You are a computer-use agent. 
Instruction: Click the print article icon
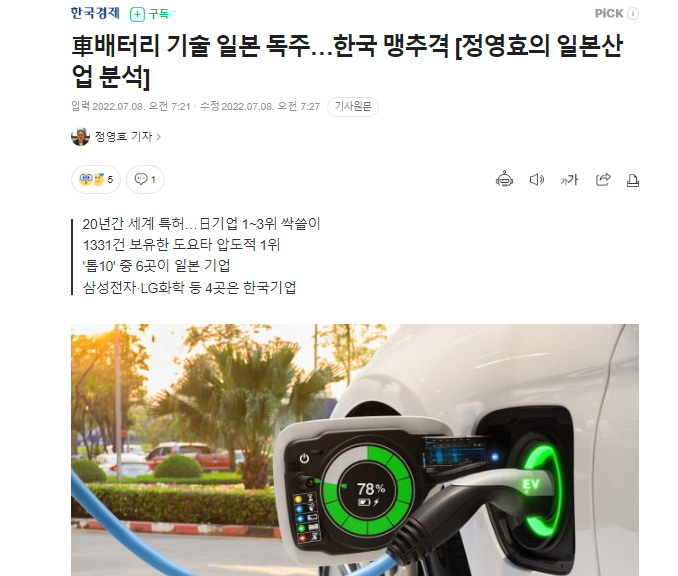click(x=633, y=180)
